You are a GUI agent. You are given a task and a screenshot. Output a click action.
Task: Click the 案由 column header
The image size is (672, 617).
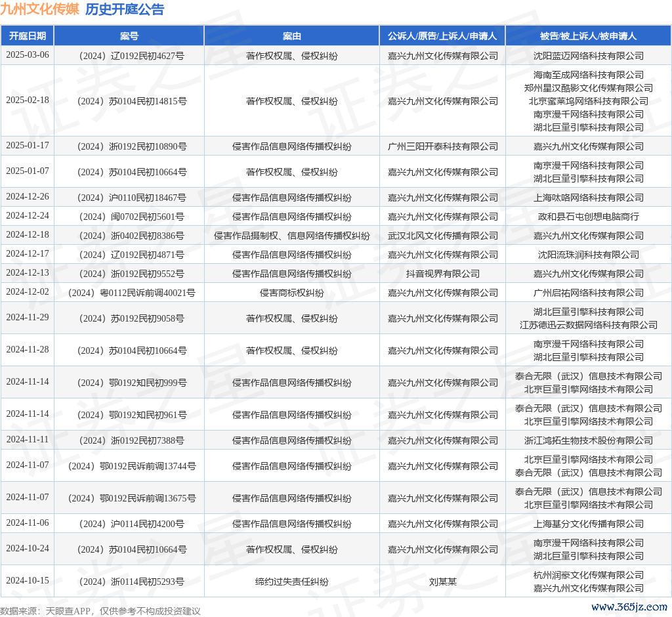(291, 36)
